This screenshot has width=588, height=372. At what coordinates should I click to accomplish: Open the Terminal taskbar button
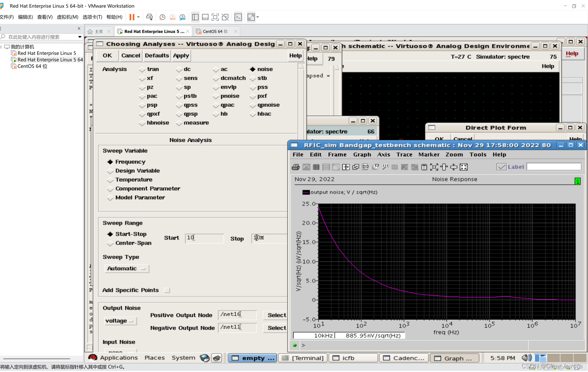(x=303, y=358)
